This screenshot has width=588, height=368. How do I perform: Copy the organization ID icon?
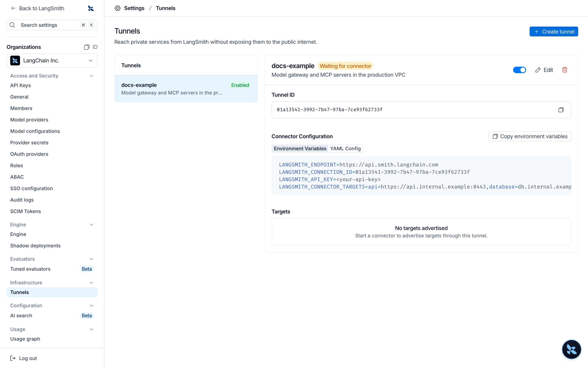(x=87, y=47)
